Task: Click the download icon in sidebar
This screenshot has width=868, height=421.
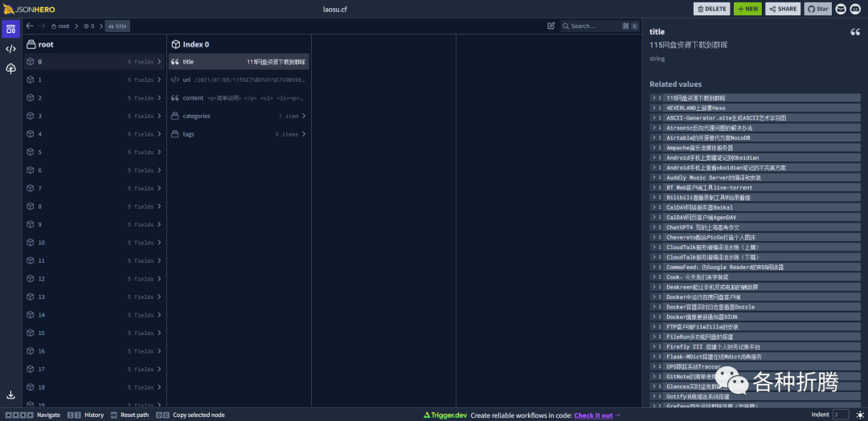Action: click(x=10, y=395)
